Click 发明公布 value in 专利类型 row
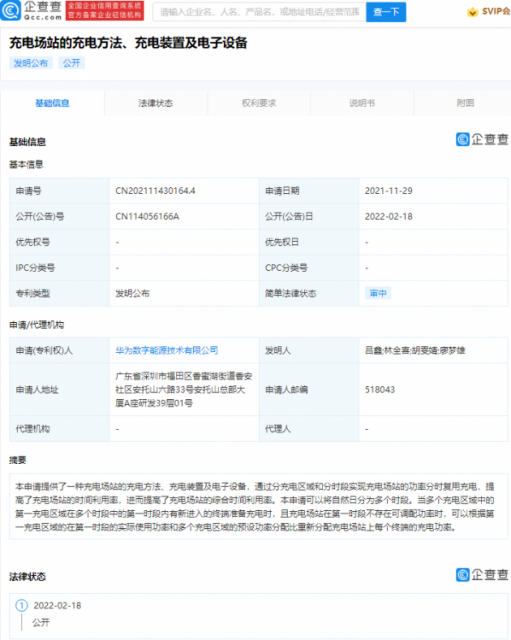Screen dimensions: 511x640 coord(132,293)
